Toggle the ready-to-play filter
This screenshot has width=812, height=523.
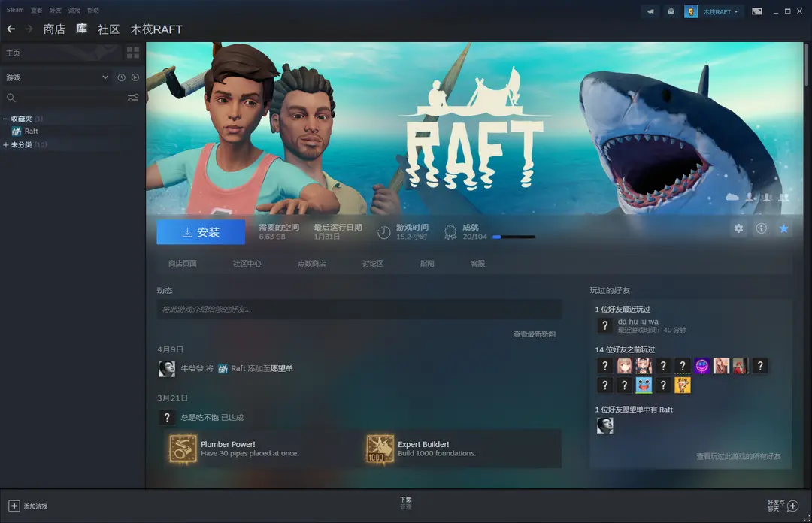[135, 77]
